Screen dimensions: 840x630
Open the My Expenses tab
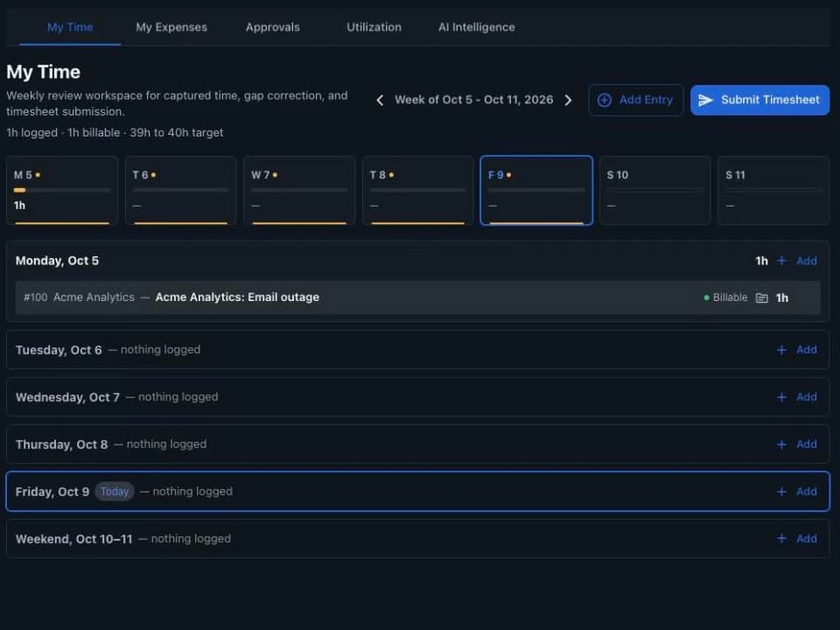point(171,27)
